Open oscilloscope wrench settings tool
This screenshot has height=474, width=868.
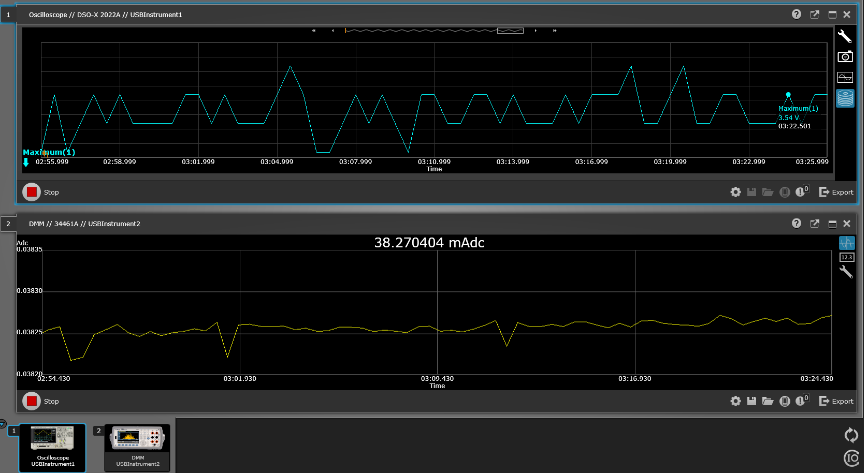[x=845, y=36]
